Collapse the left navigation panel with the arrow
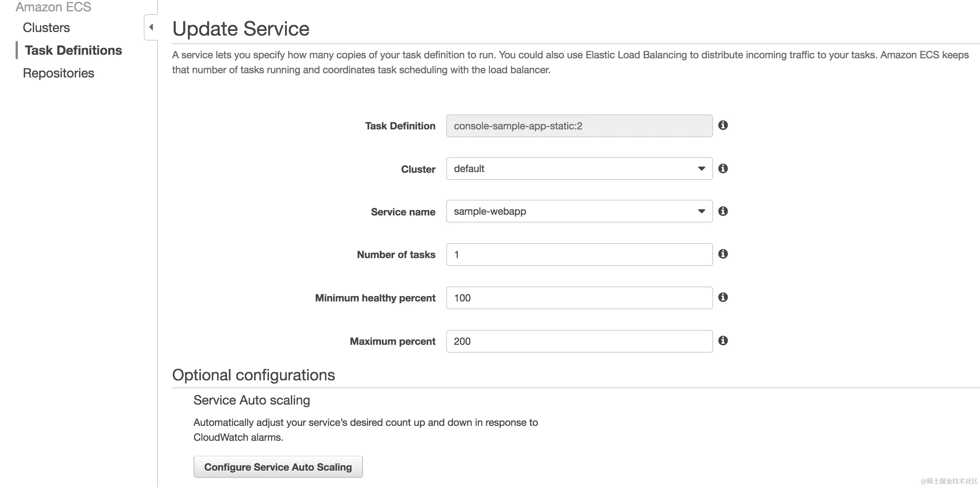The width and height of the screenshot is (980, 487). pyautogui.click(x=151, y=27)
